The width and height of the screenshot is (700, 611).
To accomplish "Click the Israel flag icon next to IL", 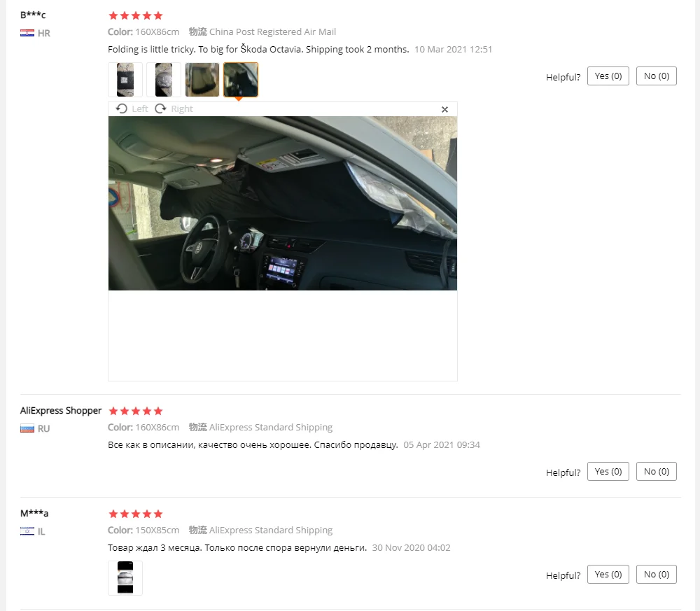I will 27,531.
